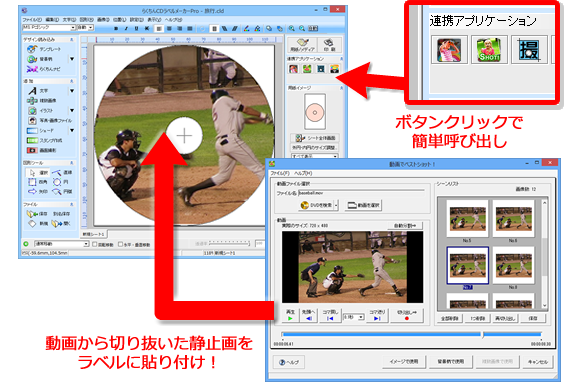582x387 pixels.
Task: Enable the 回転移動 checkbox
Action: [94, 244]
